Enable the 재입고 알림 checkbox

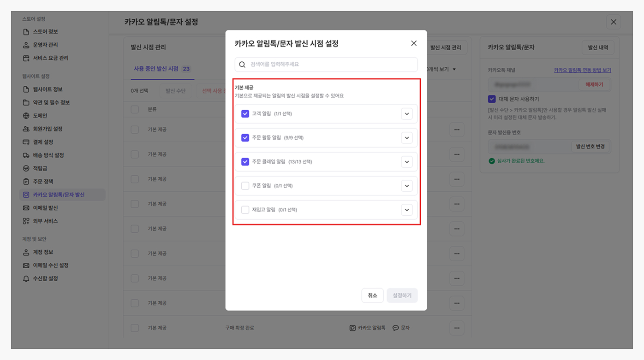tap(245, 210)
